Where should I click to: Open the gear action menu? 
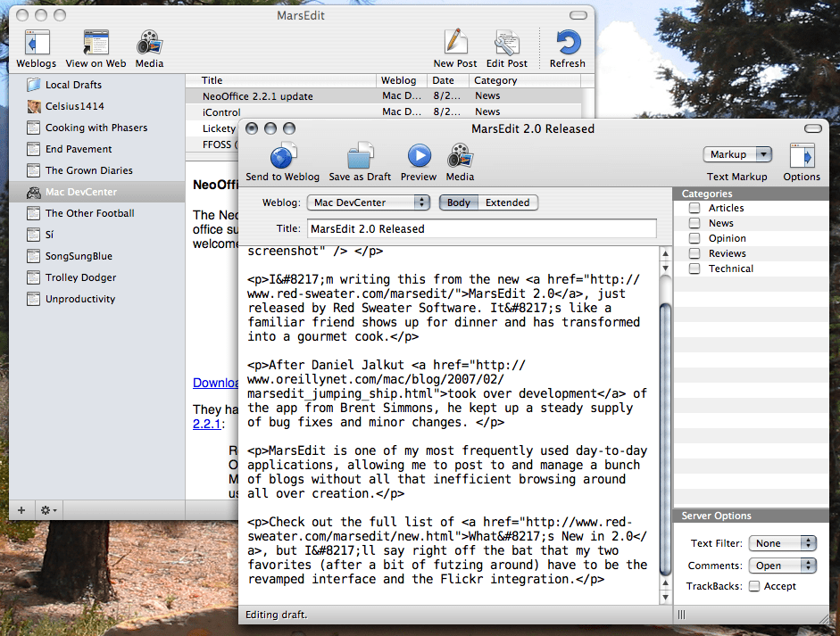click(49, 510)
